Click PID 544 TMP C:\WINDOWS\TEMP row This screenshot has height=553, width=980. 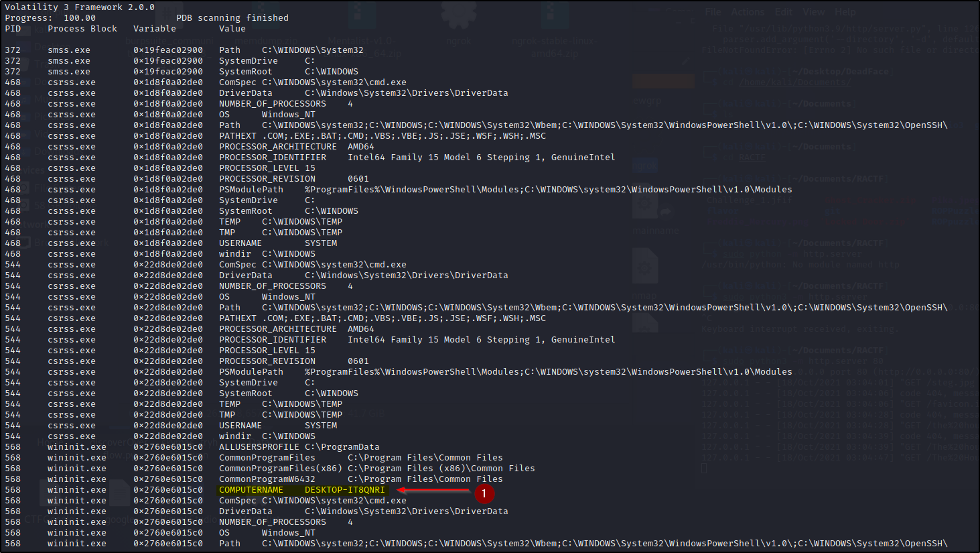click(173, 415)
